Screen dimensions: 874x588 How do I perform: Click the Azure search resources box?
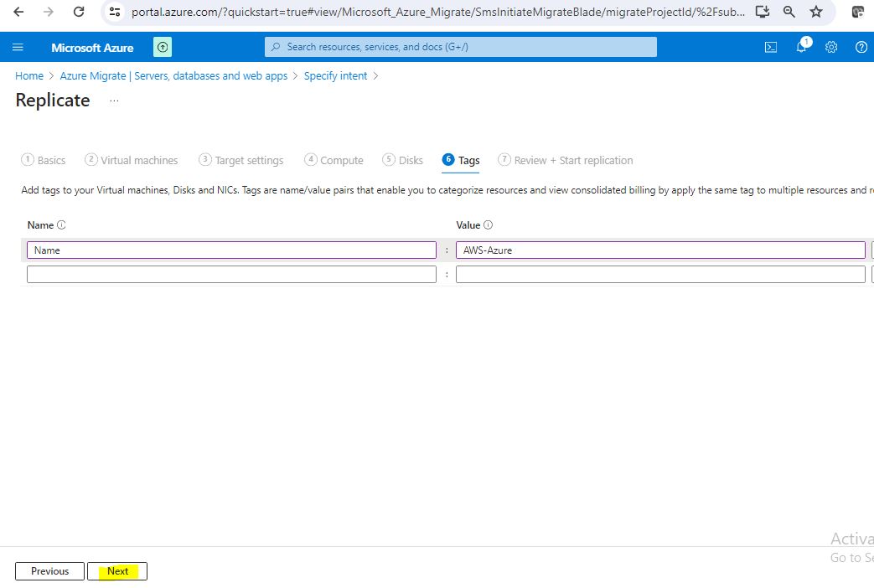coord(461,47)
